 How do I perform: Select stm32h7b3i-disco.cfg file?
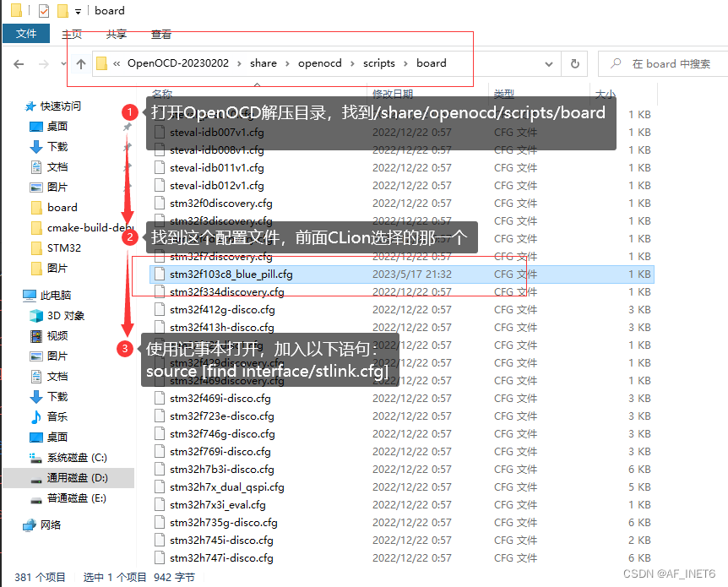tap(402, 470)
